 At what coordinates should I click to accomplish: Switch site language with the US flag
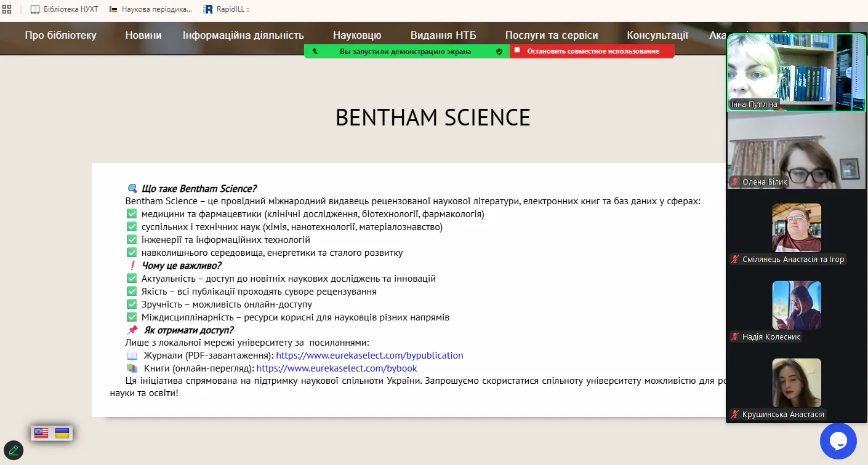[41, 433]
